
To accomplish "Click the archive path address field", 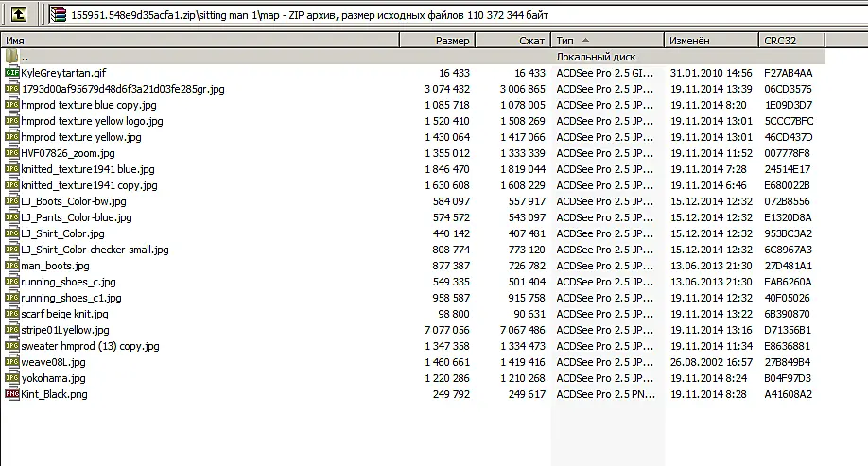I will click(x=458, y=15).
